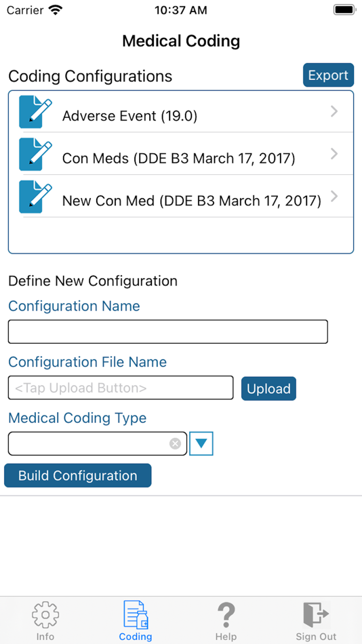The width and height of the screenshot is (362, 644).
Task: Tap the New Con Med document icon
Action: pyautogui.click(x=36, y=197)
